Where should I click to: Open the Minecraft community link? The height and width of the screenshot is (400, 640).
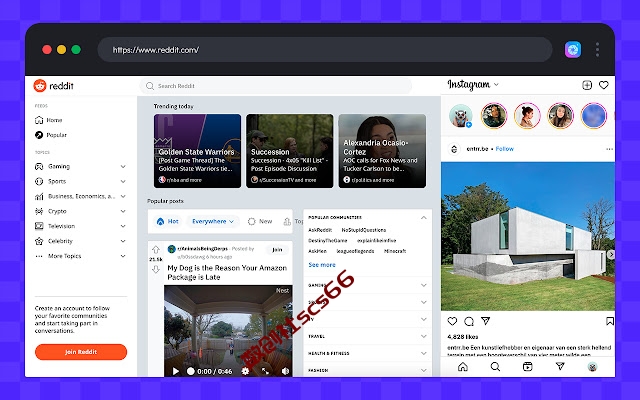395,251
